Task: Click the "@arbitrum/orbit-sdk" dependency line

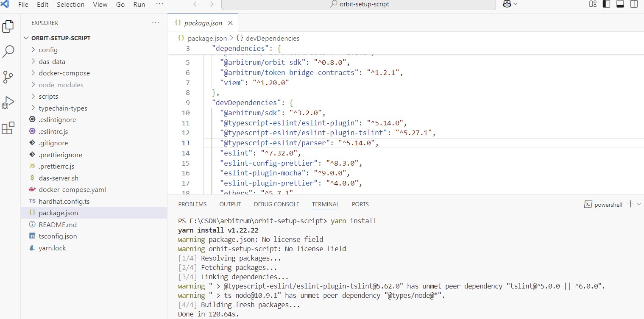Action: [x=285, y=63]
